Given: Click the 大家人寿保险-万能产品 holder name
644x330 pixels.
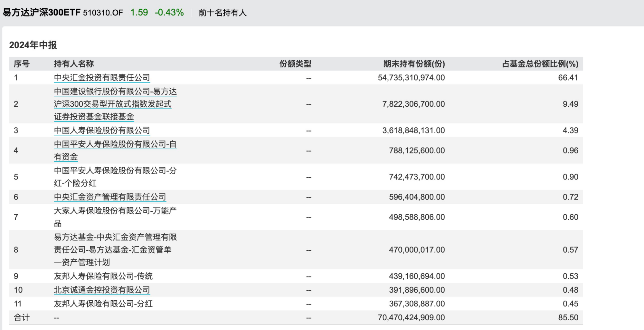Looking at the screenshot, I should 115,211.
